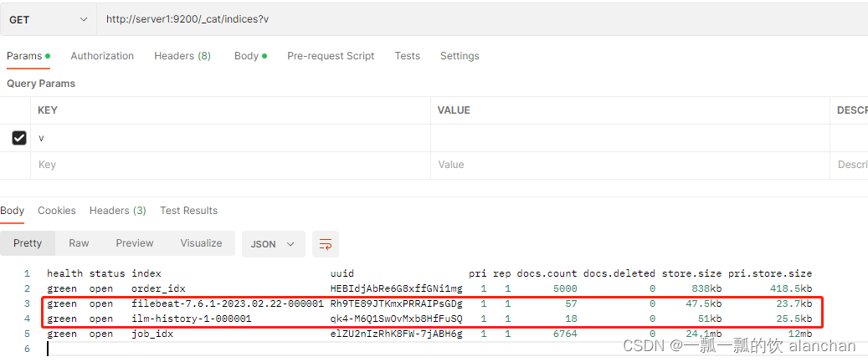868x362 pixels.
Task: Open the request Headers (8) tab
Action: tap(182, 56)
